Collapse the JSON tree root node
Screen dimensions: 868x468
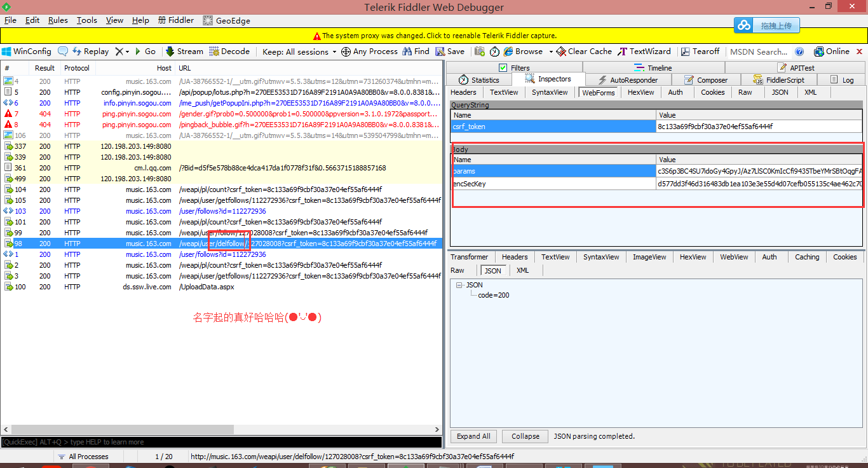pos(459,286)
